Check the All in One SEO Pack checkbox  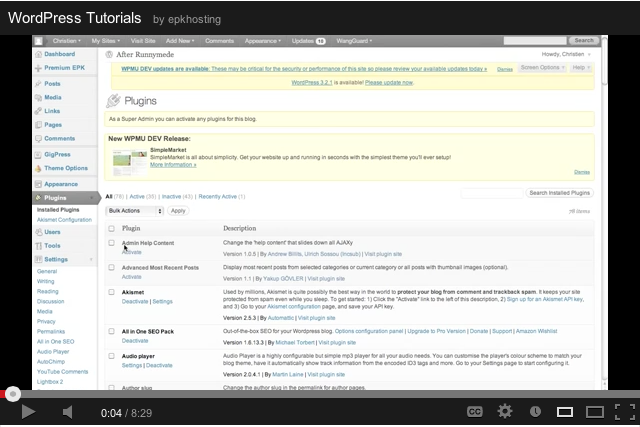pyautogui.click(x=111, y=331)
